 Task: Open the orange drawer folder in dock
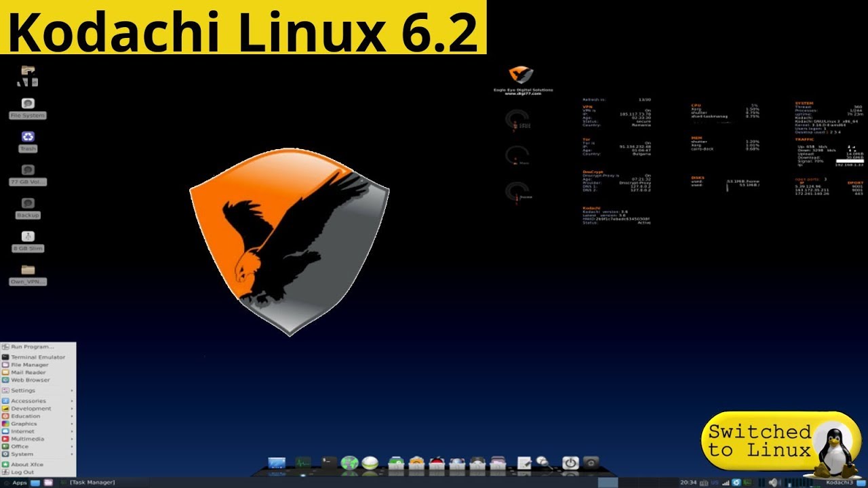pos(416,464)
